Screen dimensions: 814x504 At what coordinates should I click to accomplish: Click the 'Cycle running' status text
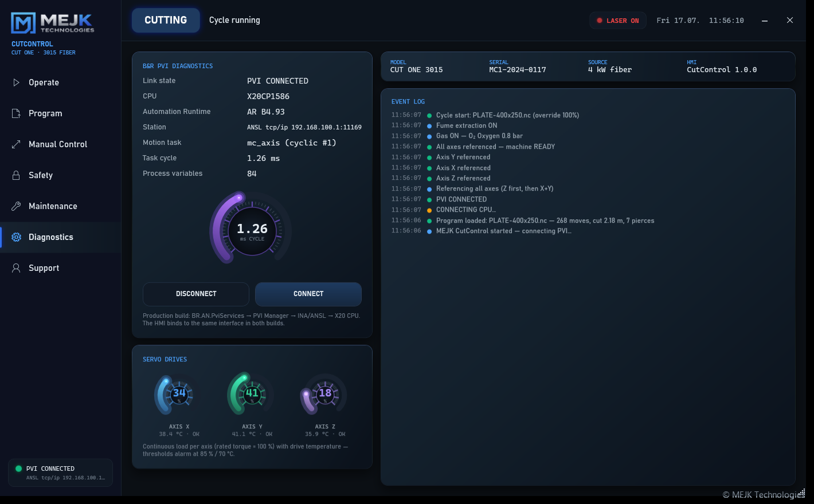pyautogui.click(x=234, y=20)
